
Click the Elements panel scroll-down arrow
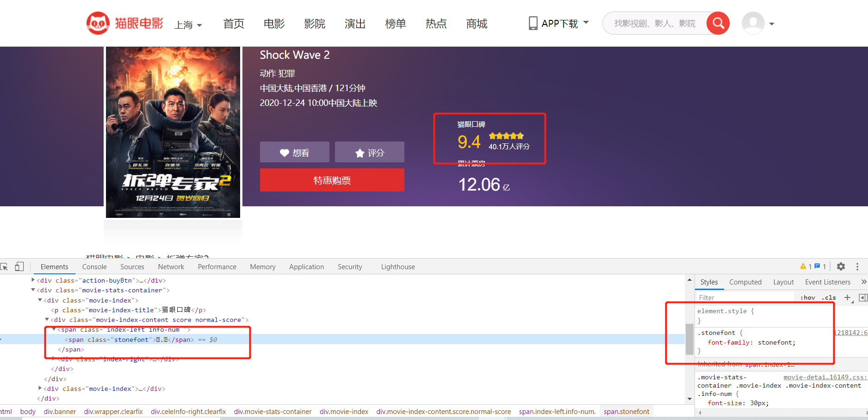coord(689,399)
